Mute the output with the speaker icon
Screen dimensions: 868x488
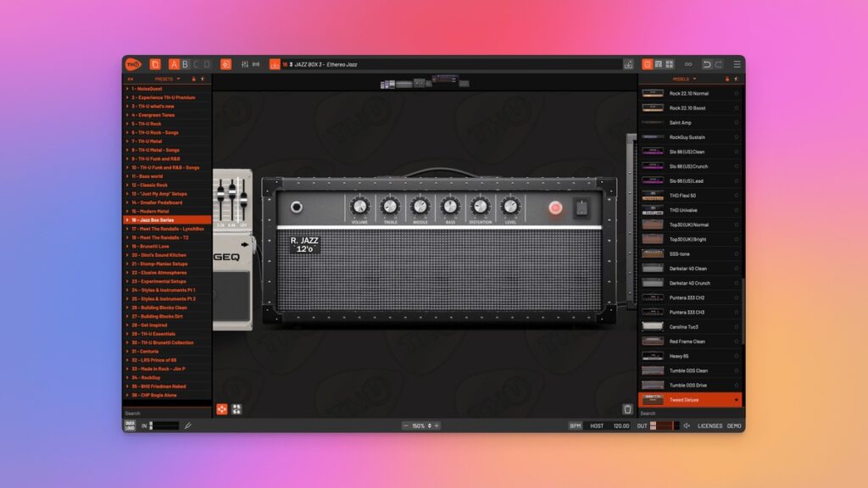click(686, 426)
